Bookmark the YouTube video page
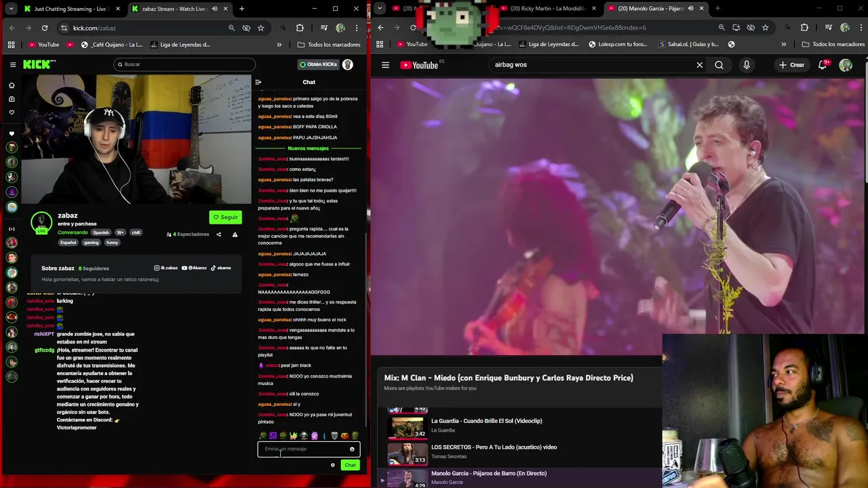Image resolution: width=868 pixels, height=488 pixels. 765,28
